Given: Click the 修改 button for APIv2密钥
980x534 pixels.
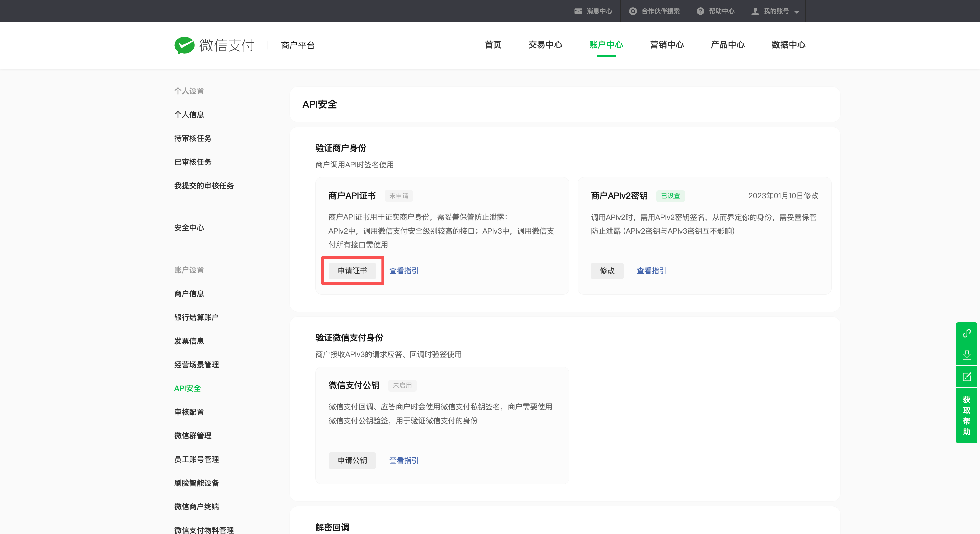Looking at the screenshot, I should pos(607,270).
